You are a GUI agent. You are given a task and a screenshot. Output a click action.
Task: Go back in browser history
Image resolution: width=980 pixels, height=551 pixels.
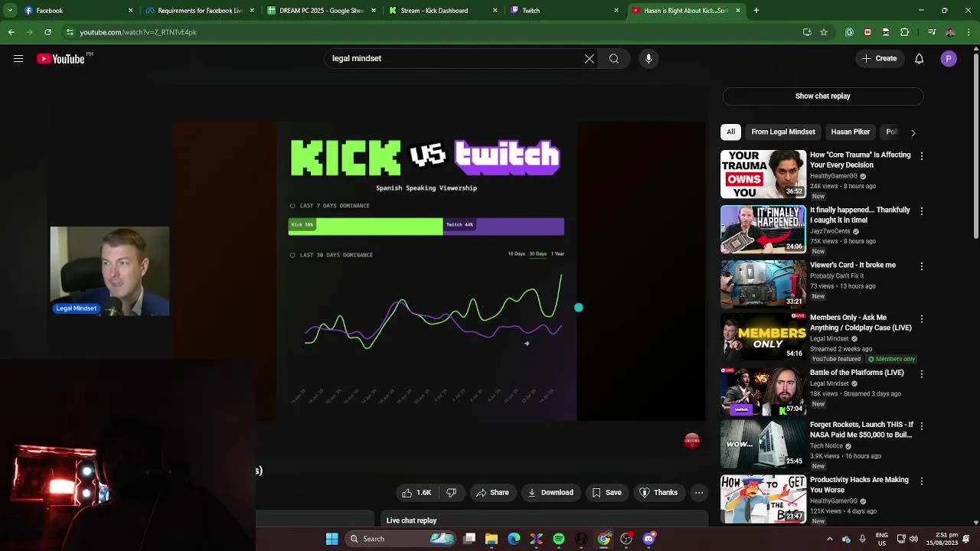point(11,32)
